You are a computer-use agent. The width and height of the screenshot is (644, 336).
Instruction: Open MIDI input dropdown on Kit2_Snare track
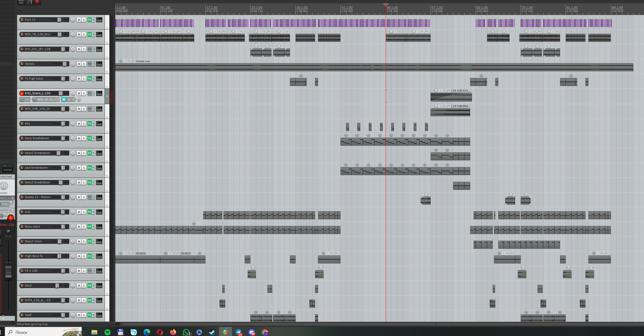coord(57,99)
